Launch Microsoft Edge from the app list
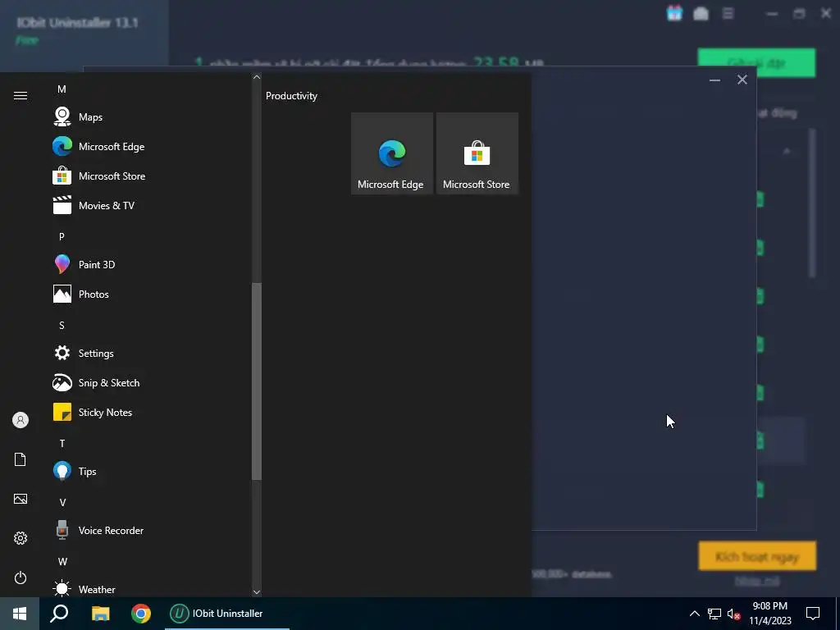The image size is (840, 630). pyautogui.click(x=150, y=146)
